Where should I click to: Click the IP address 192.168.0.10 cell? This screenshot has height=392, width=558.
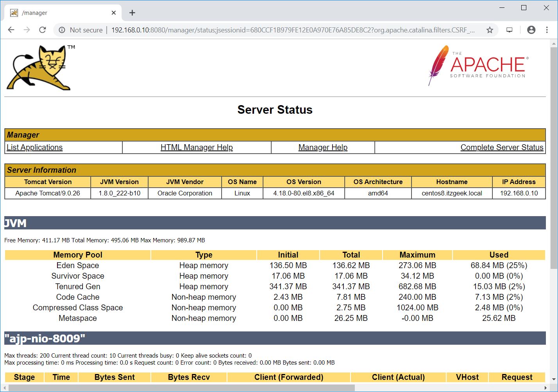[x=519, y=193]
